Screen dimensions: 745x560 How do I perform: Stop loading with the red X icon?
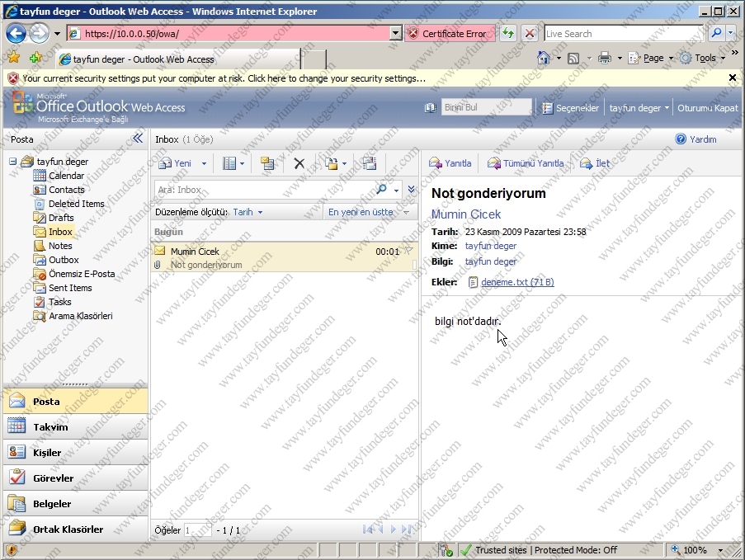[x=530, y=33]
